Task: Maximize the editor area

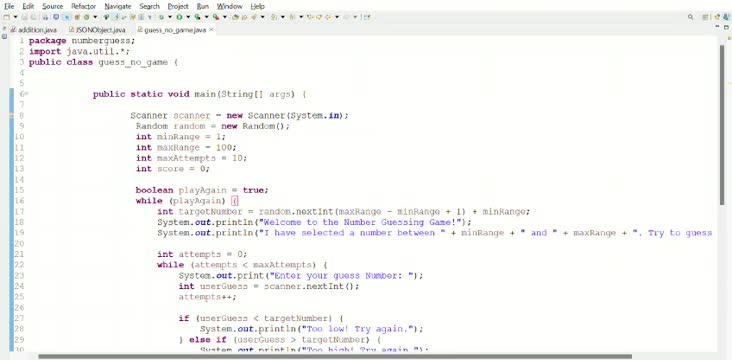Action: pos(726,27)
